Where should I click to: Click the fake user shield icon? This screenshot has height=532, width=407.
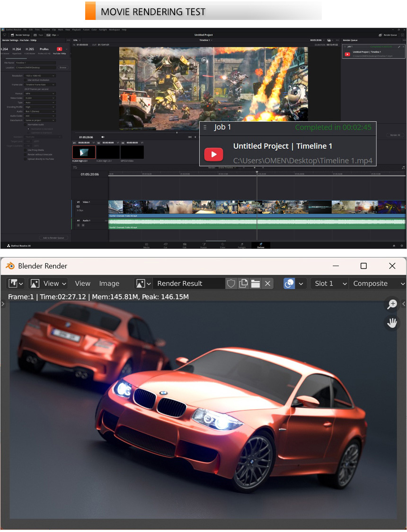click(231, 283)
